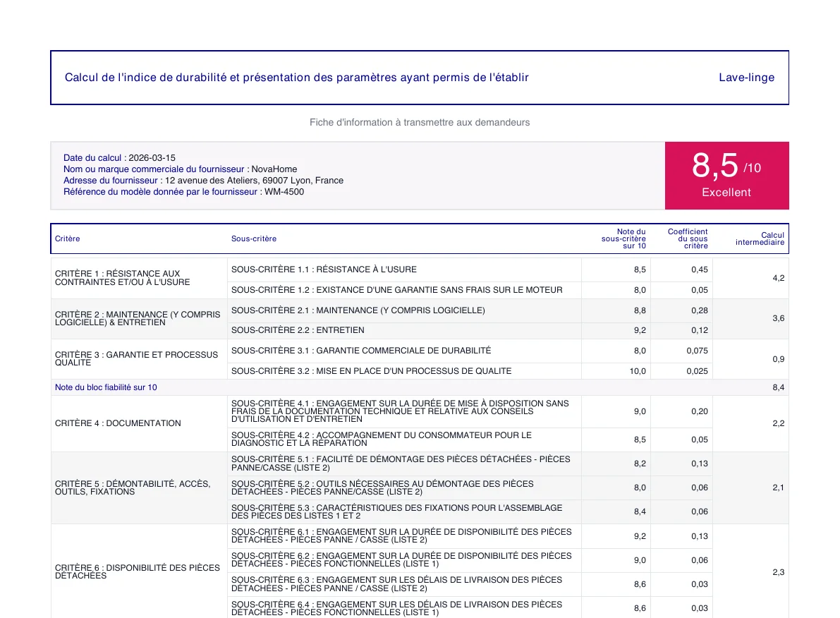The width and height of the screenshot is (840, 618).
Task: Select the Lave-linge product label
Action: pos(746,77)
